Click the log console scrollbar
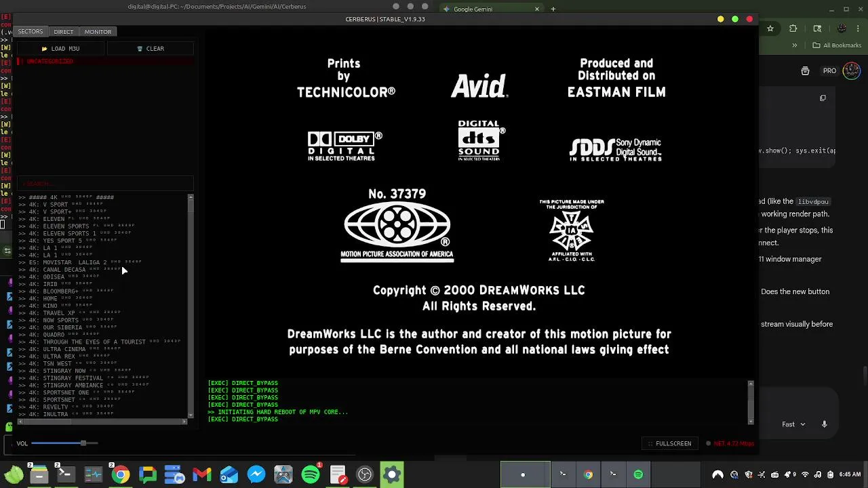This screenshot has height=488, width=868. (x=751, y=401)
